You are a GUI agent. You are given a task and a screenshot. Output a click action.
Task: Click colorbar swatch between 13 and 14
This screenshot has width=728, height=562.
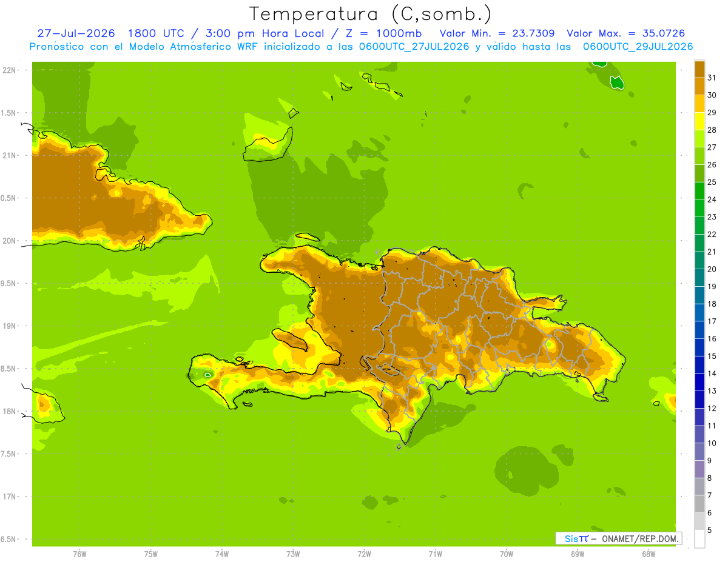[x=699, y=382]
